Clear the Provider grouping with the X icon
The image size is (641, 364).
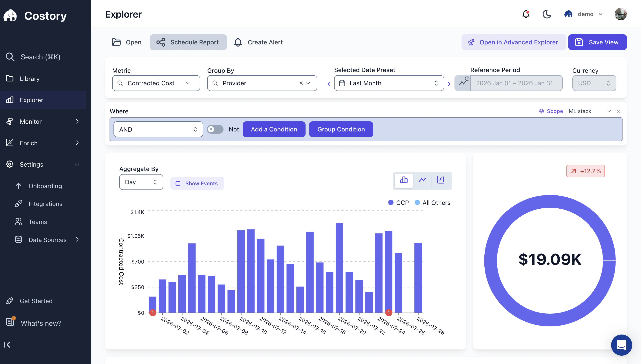click(x=301, y=83)
